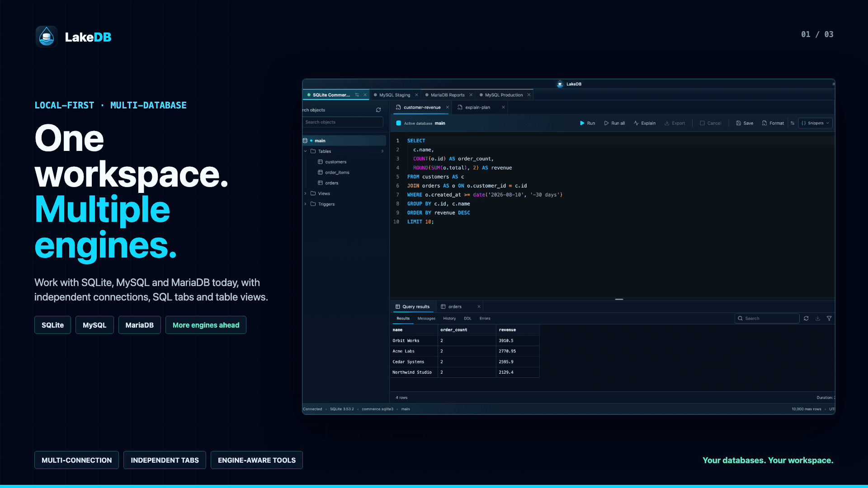Image resolution: width=868 pixels, height=488 pixels.
Task: Refresh the query results grid
Action: pos(806,319)
